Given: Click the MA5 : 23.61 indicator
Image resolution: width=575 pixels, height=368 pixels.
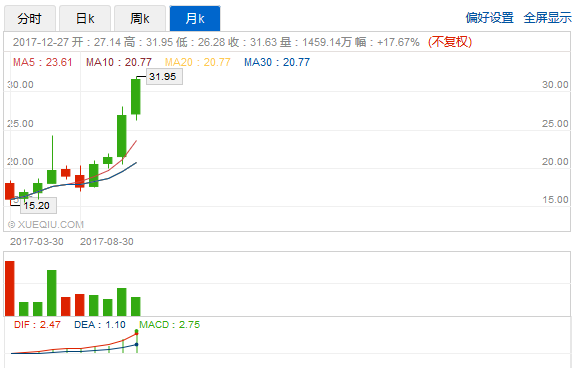Looking at the screenshot, I should pos(43,62).
